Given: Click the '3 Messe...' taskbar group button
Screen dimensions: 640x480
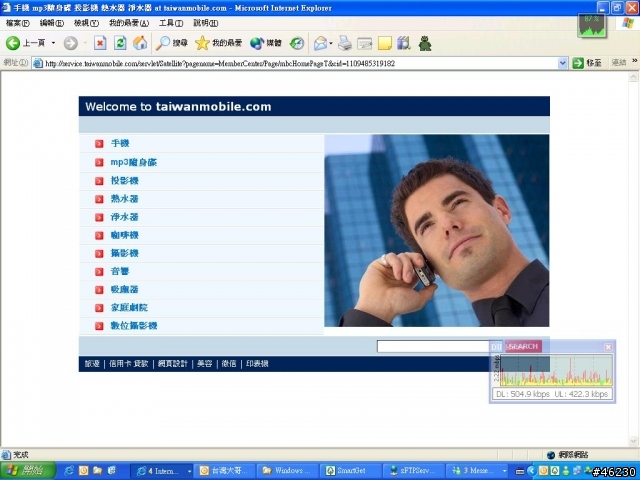Looking at the screenshot, I should (x=477, y=471).
